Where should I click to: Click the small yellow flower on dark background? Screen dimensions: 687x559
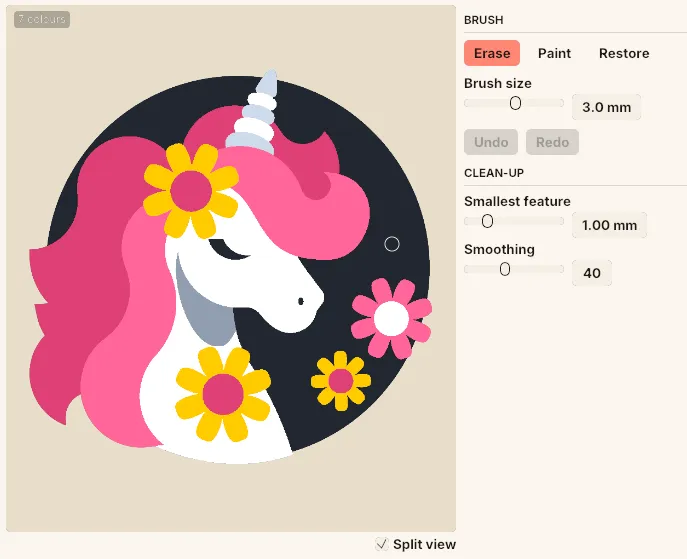tap(341, 381)
